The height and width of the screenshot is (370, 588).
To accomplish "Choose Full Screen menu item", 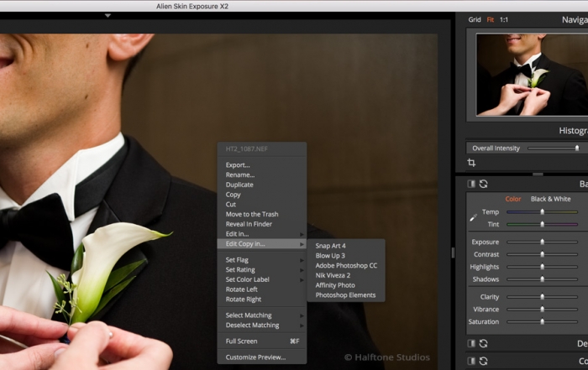I will (x=262, y=341).
